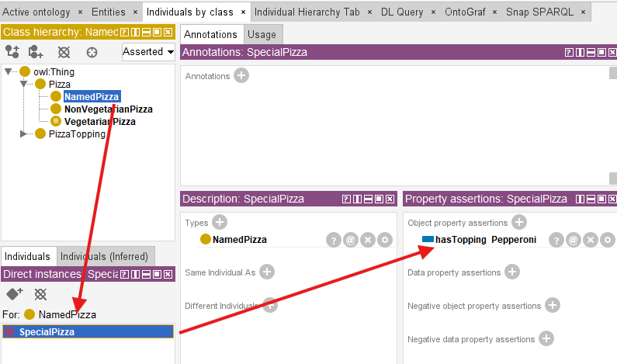The height and width of the screenshot is (364, 617).
Task: Switch to Usage view tab
Action: tap(262, 35)
